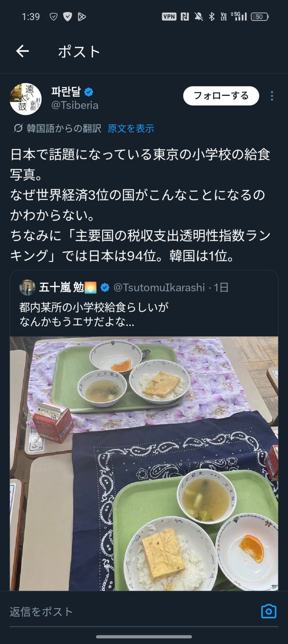Tap the ポスト header title
The width and height of the screenshot is (288, 644).
coord(79,52)
